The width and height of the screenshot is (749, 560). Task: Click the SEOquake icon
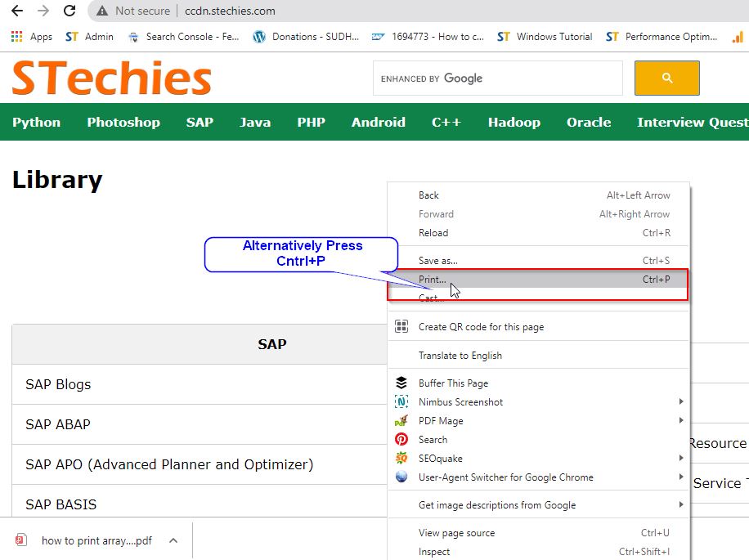click(x=401, y=458)
